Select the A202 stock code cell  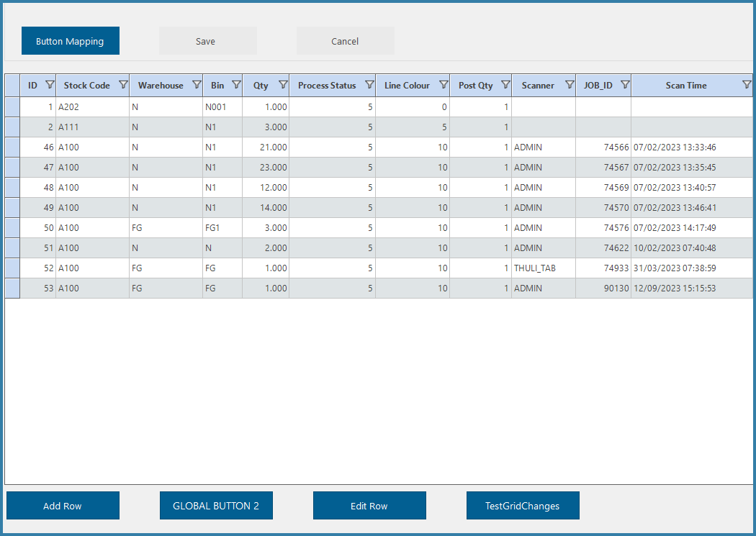93,107
